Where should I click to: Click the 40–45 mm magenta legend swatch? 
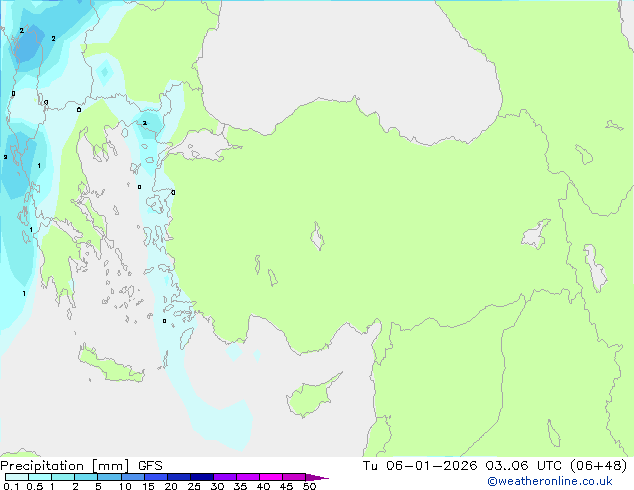coord(271,477)
